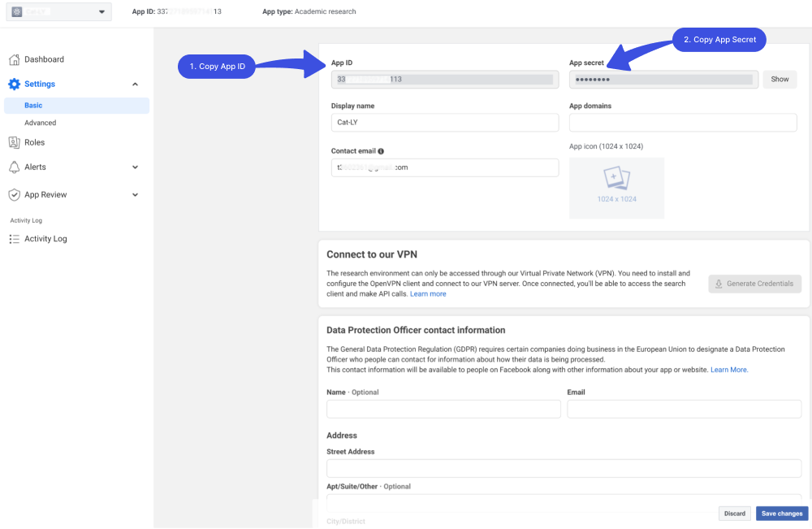812x529 pixels.
Task: Click the 'Data Protection Officer contact information' heading
Action: click(x=416, y=330)
